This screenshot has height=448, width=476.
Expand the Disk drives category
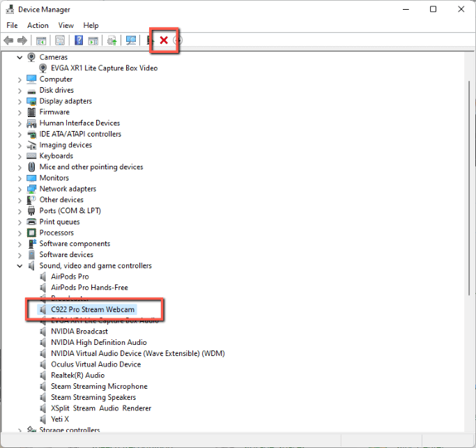tap(20, 91)
